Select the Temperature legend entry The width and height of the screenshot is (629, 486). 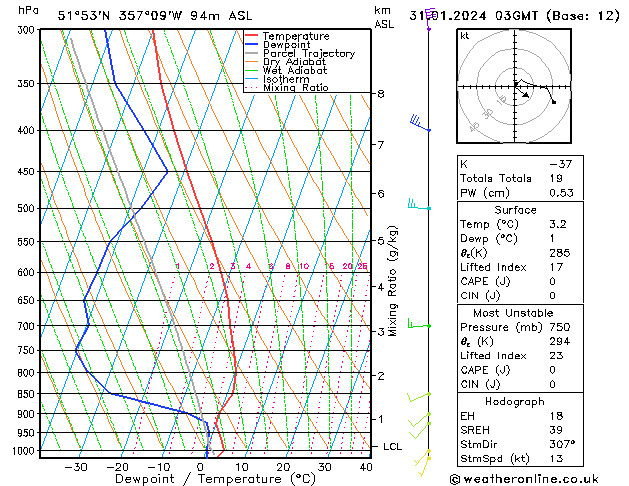click(x=295, y=36)
